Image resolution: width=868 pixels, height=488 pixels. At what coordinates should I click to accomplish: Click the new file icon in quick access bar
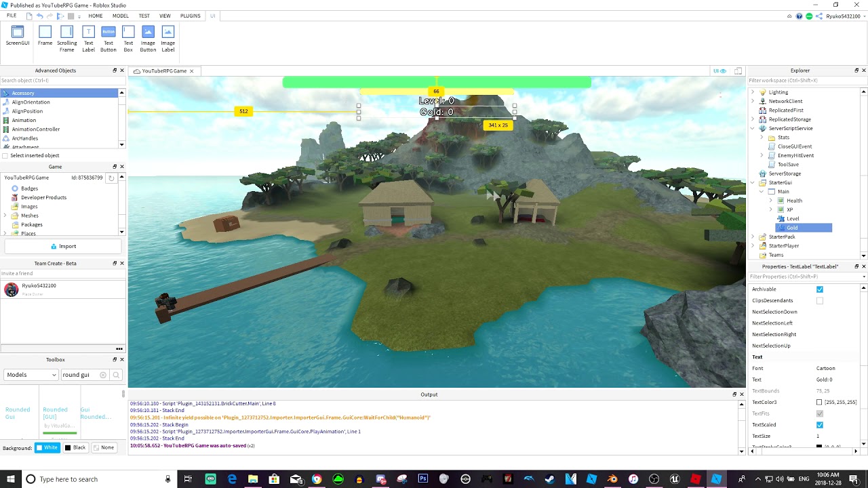[x=29, y=16]
